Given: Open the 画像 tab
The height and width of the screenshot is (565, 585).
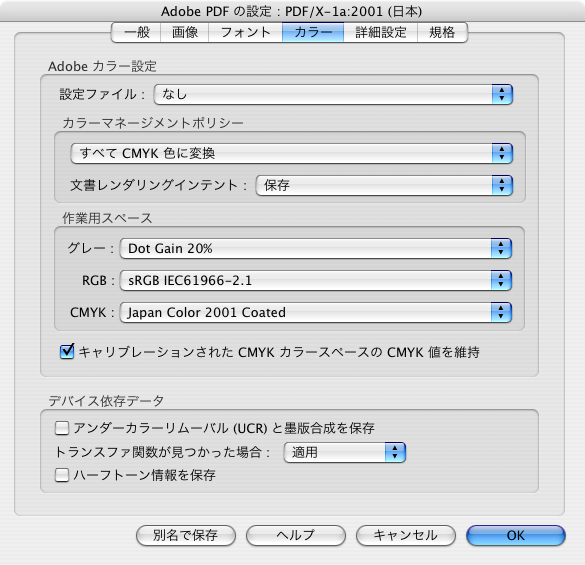Looking at the screenshot, I should [x=185, y=32].
